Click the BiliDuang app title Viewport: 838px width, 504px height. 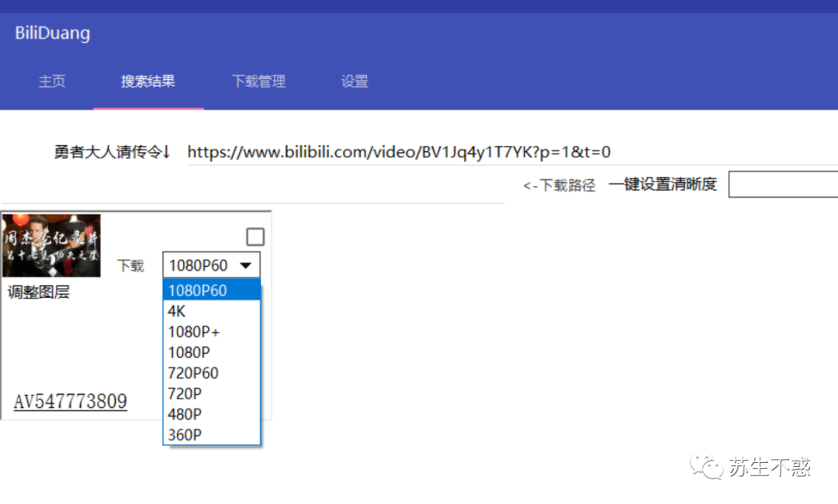[53, 33]
